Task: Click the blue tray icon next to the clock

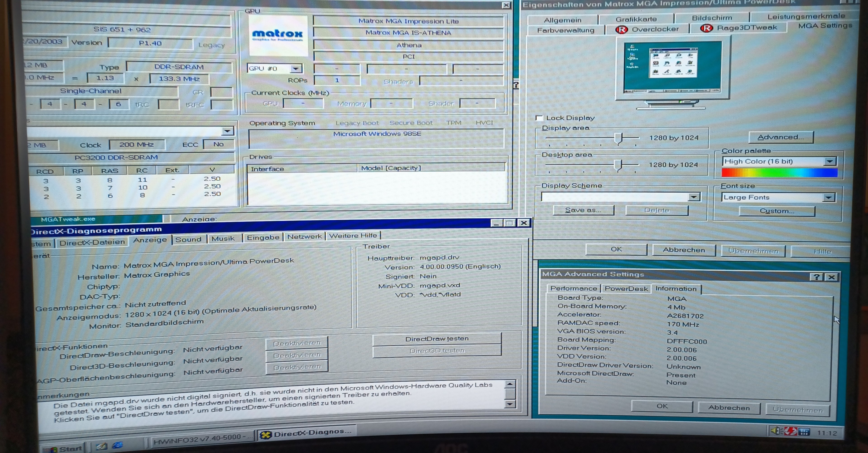Action: [804, 432]
